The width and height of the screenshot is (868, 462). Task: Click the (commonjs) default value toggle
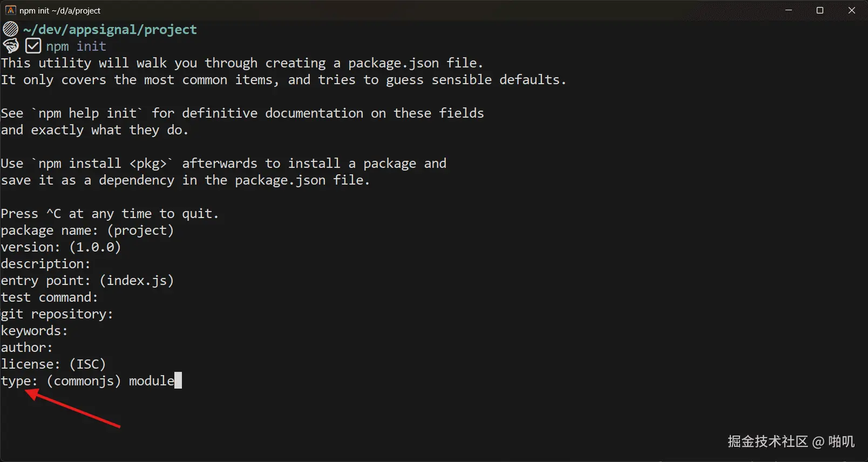pyautogui.click(x=83, y=381)
